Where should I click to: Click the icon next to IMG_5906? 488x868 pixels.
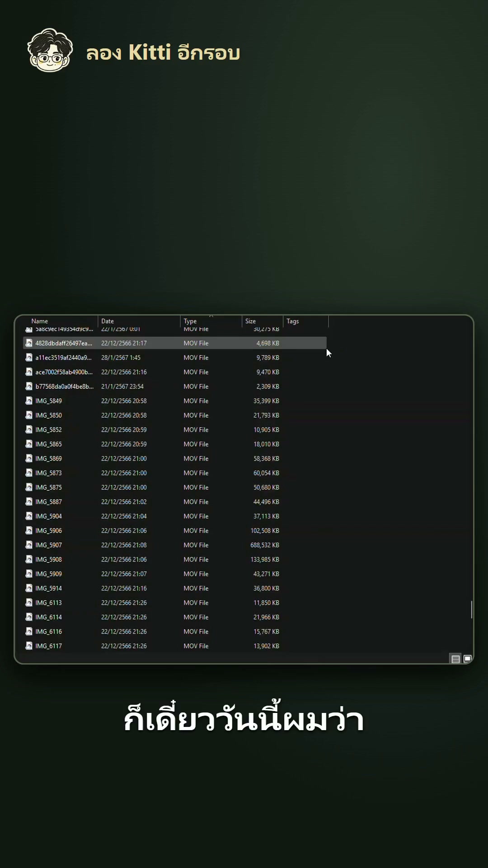coord(29,531)
